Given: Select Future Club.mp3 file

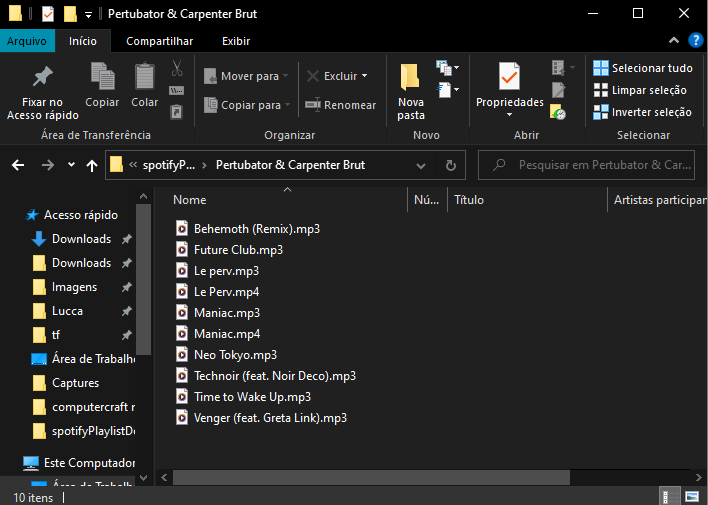Looking at the screenshot, I should click(x=229, y=250).
